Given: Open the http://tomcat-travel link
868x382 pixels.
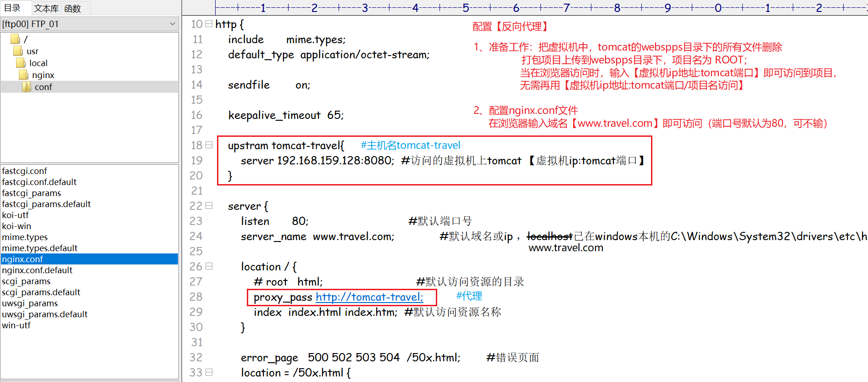Looking at the screenshot, I should (369, 297).
